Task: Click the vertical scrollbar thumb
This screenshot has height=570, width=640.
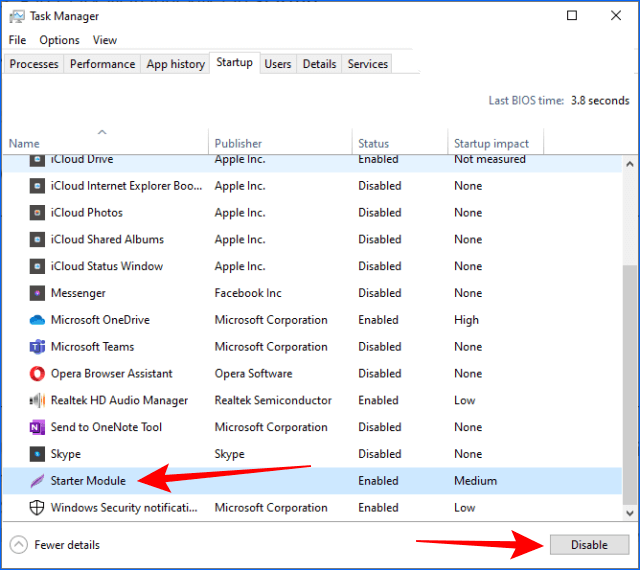Action: [x=630, y=385]
